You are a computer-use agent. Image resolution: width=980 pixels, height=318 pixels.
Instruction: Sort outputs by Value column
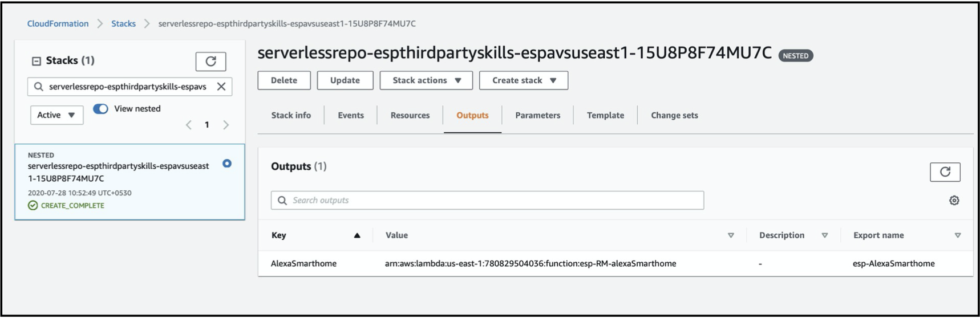tap(731, 235)
